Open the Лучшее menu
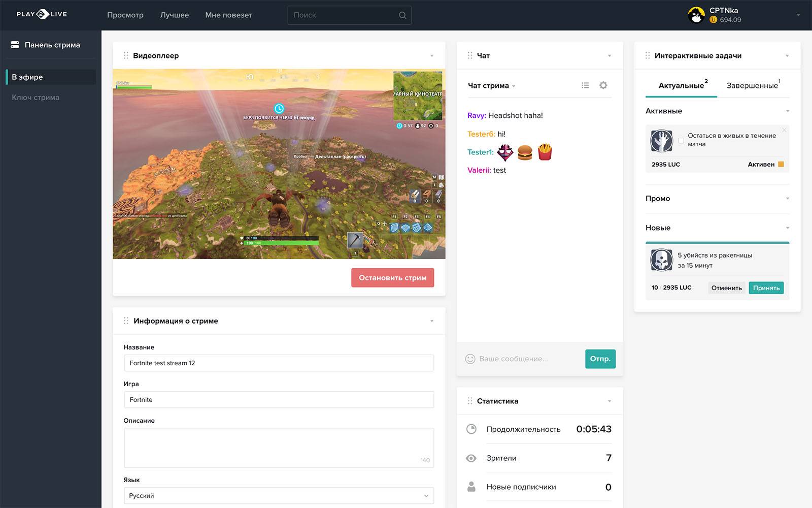 coord(175,15)
